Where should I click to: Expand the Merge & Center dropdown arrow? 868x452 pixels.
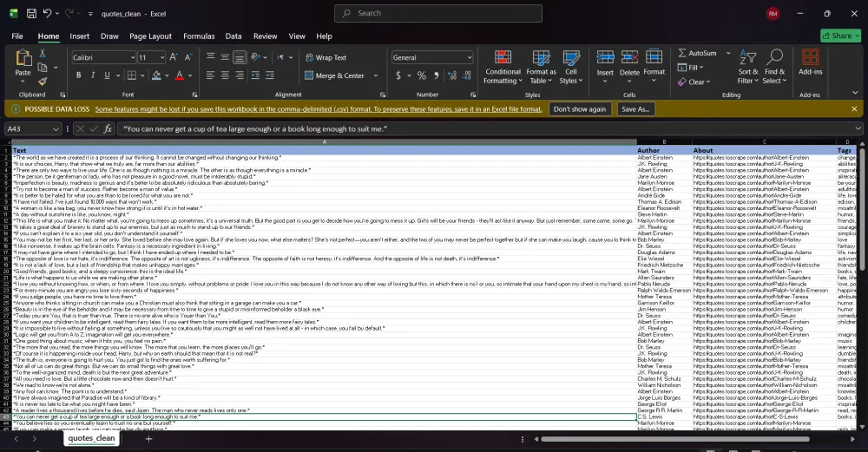click(375, 75)
